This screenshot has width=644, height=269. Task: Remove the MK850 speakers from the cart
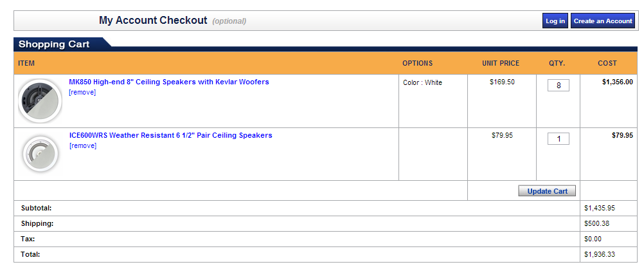pyautogui.click(x=82, y=92)
